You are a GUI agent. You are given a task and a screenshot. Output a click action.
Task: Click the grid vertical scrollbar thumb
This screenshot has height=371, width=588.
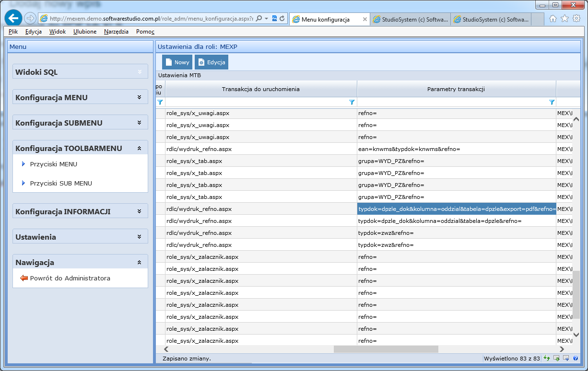[576, 295]
